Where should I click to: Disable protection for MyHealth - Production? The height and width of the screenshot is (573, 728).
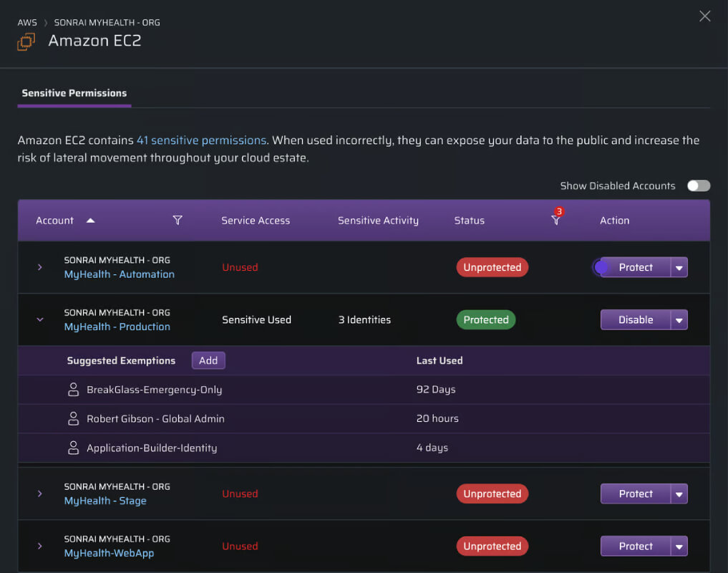click(x=635, y=320)
